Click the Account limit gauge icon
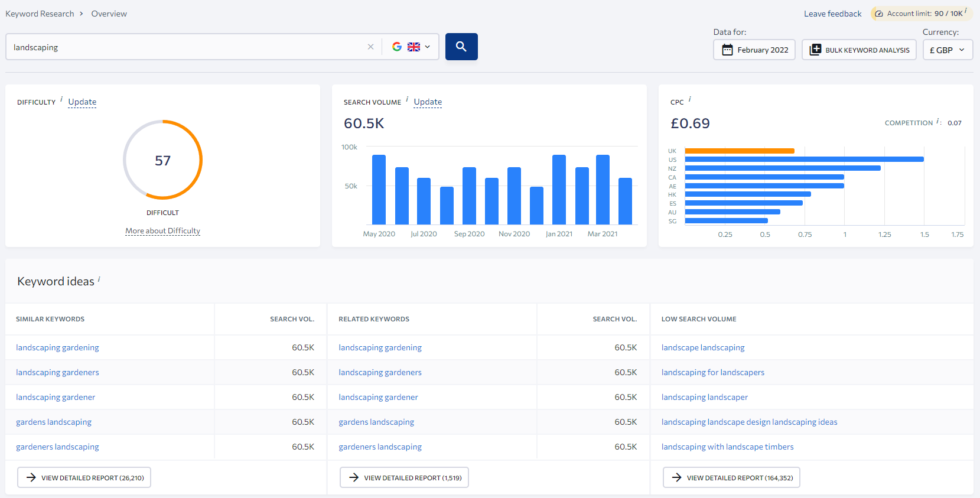 click(x=879, y=14)
